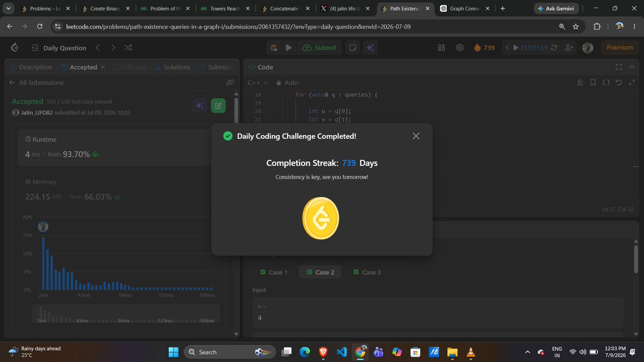Click the purple AI sparkle icon in toolbar
This screenshot has height=362, width=644.
click(370, 48)
